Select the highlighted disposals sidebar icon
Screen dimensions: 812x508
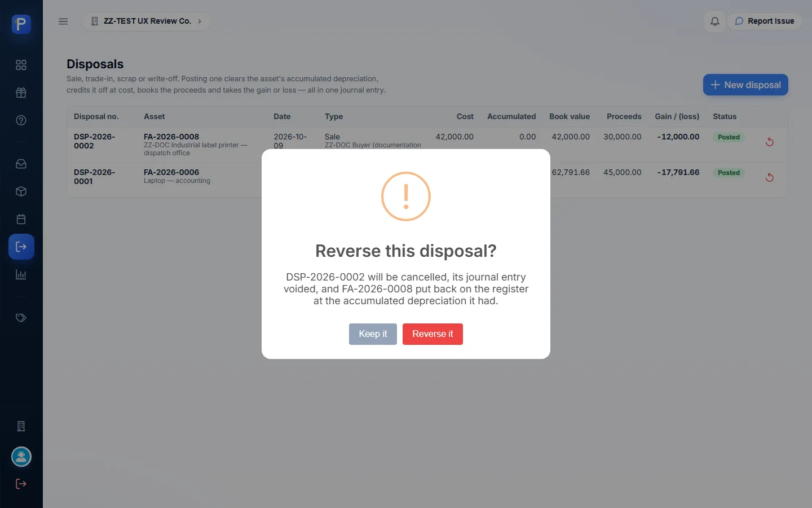21,247
